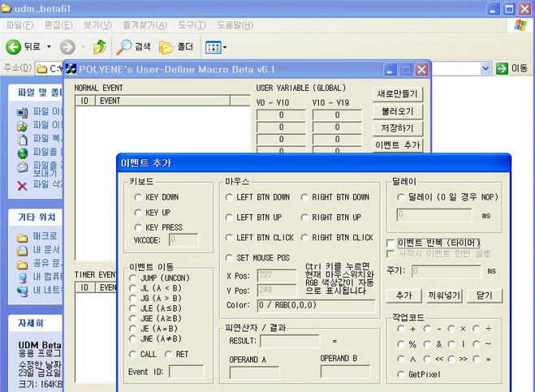
Task: Select GetPixel operation code
Action: tap(400, 375)
